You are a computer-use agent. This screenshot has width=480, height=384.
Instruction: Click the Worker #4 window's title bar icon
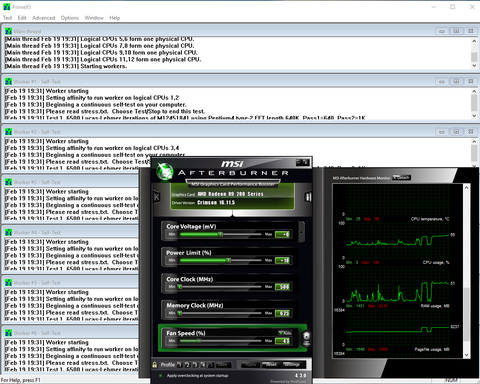tap(8, 232)
